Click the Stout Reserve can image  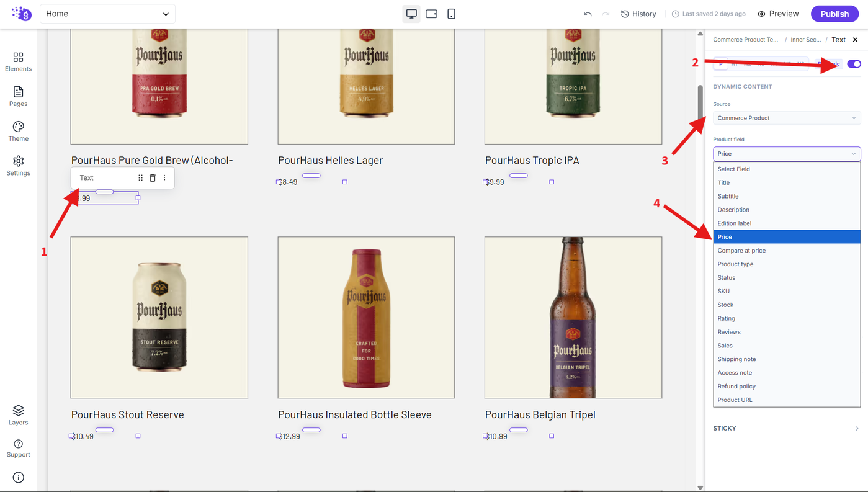159,318
